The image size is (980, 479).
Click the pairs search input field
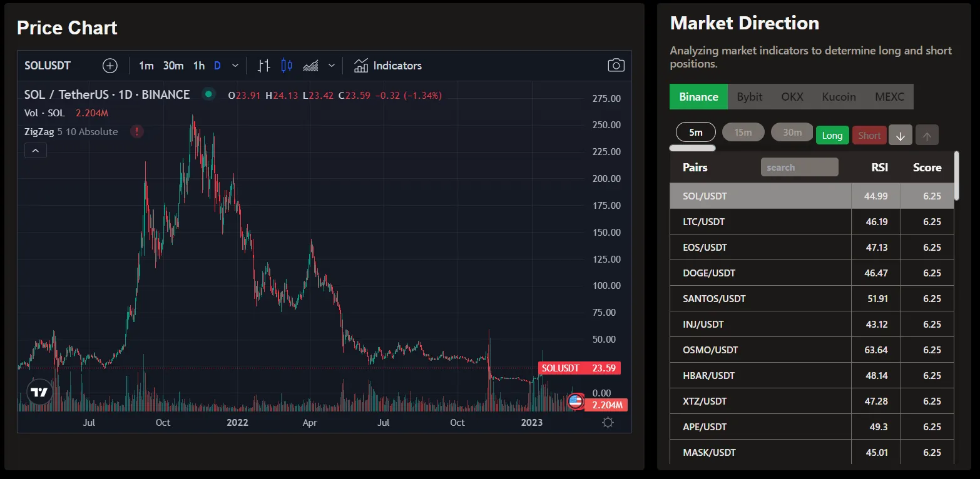pos(799,168)
